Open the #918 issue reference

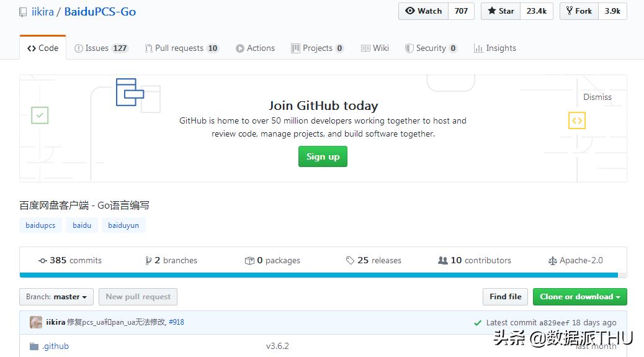coord(176,322)
